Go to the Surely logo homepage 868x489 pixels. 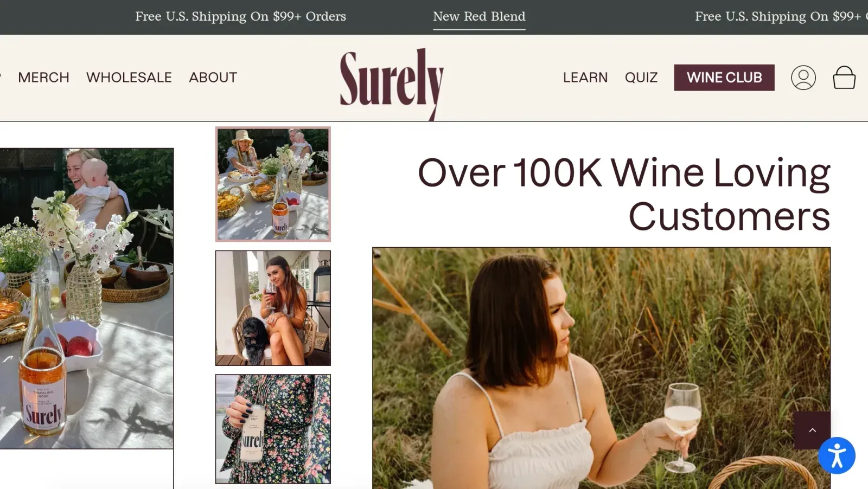[x=392, y=81]
